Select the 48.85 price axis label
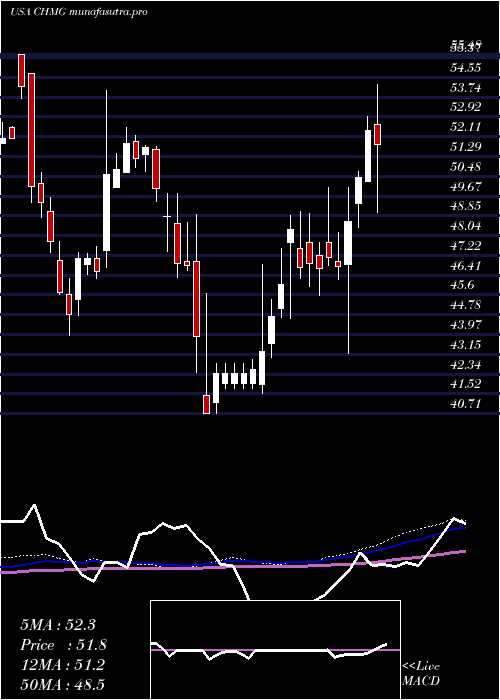 coord(466,206)
